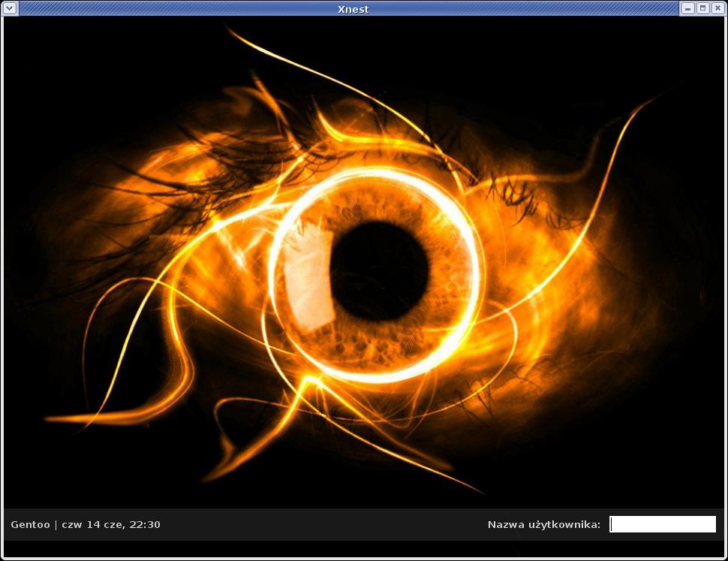Click the date 'czw 14 cze, 22:30'
The image size is (728, 561).
111,525
